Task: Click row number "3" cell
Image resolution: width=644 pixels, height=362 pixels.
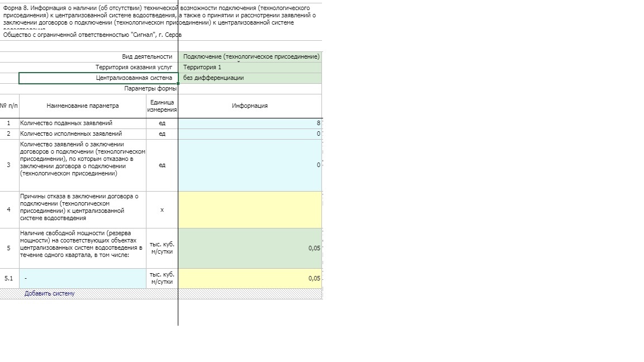Action: pos(9,165)
